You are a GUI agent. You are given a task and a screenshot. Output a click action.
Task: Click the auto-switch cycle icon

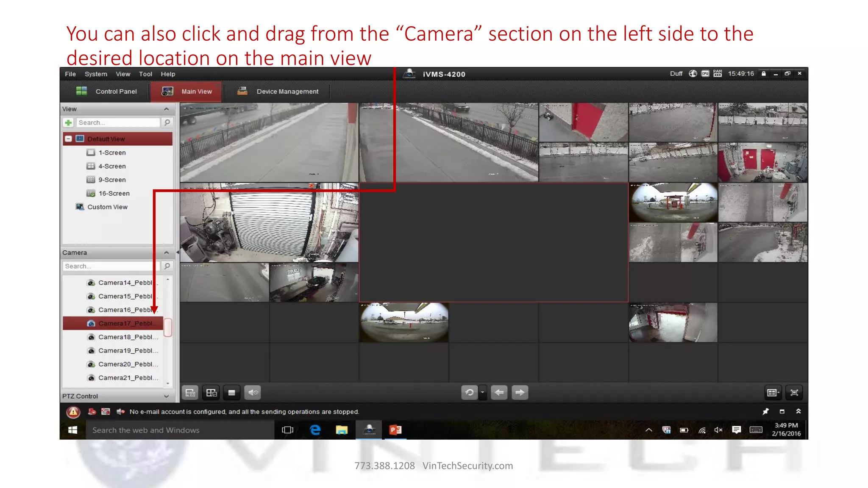pos(469,393)
